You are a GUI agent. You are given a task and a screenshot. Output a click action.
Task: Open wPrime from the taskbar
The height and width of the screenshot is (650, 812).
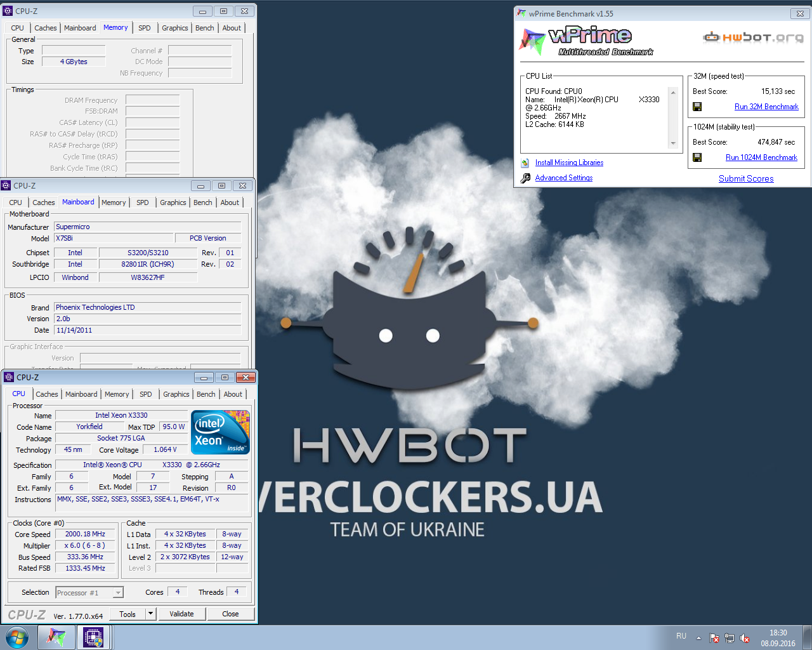56,637
